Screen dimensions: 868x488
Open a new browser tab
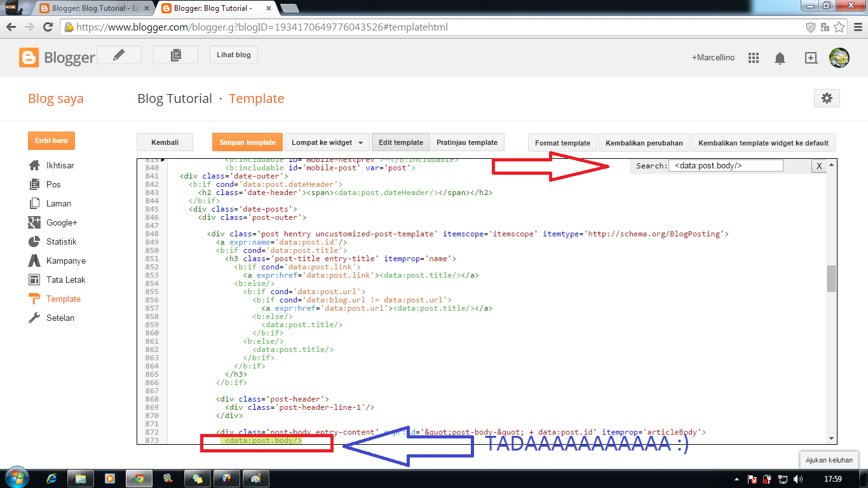tap(290, 8)
